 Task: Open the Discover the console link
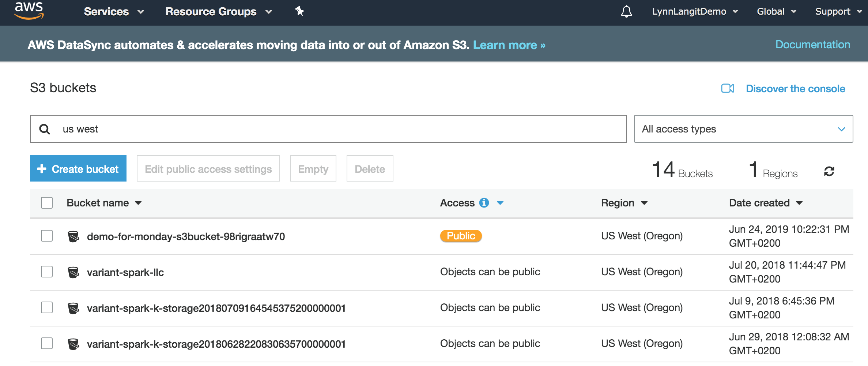click(x=795, y=89)
